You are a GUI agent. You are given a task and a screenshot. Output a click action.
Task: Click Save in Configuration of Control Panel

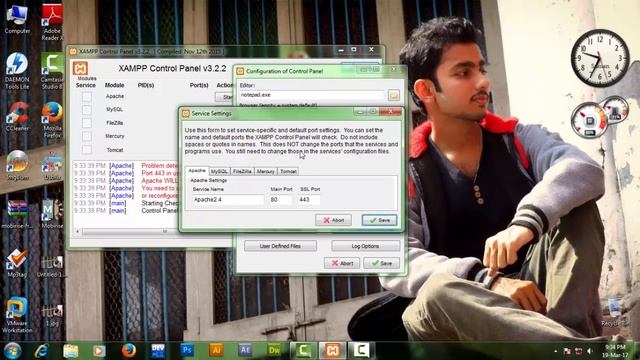click(x=381, y=263)
